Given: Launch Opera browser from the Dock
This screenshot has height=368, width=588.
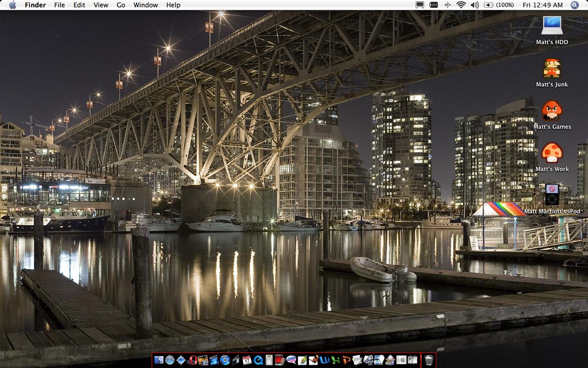Looking at the screenshot, I should tap(192, 360).
